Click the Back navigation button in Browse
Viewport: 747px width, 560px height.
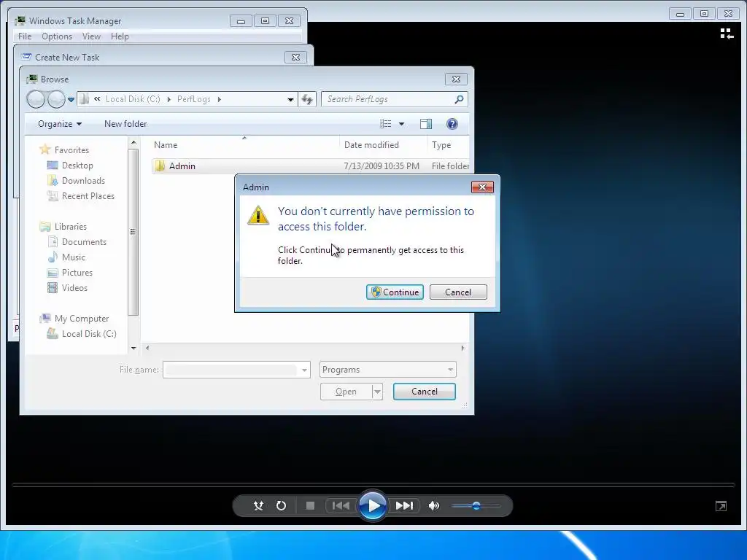pos(36,99)
